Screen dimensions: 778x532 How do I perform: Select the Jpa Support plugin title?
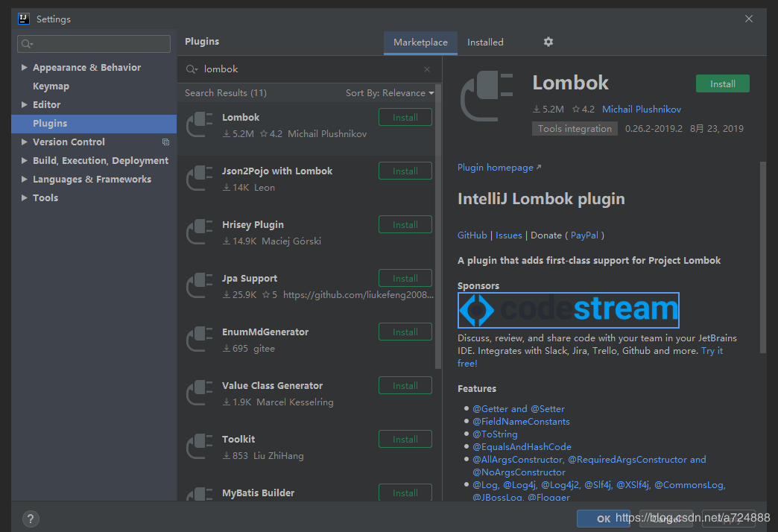pyautogui.click(x=250, y=279)
